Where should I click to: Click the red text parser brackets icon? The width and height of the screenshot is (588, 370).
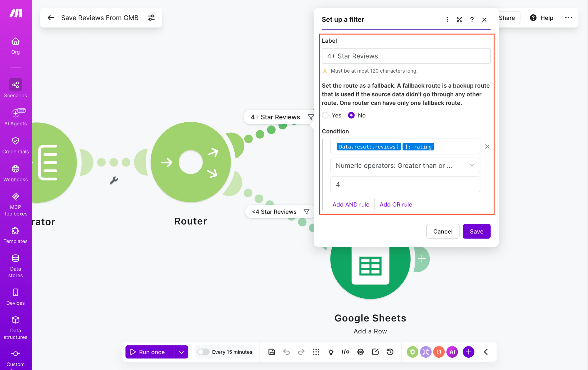coord(439,352)
